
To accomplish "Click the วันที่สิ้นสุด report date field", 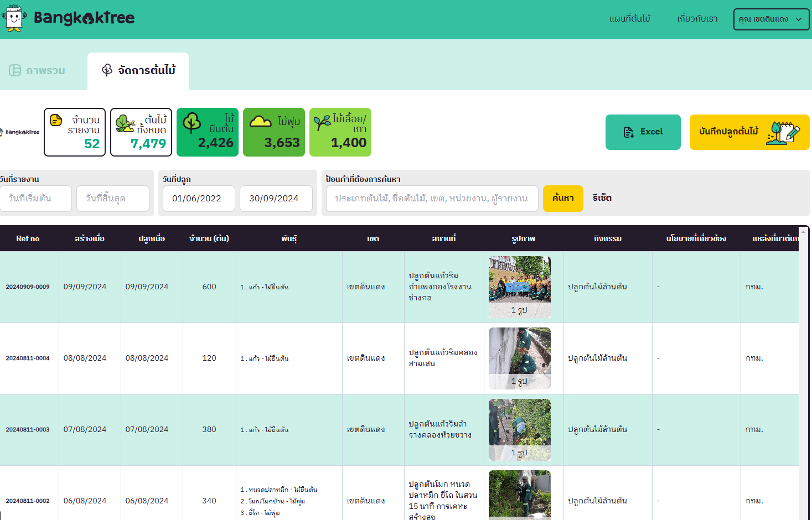I will [113, 199].
